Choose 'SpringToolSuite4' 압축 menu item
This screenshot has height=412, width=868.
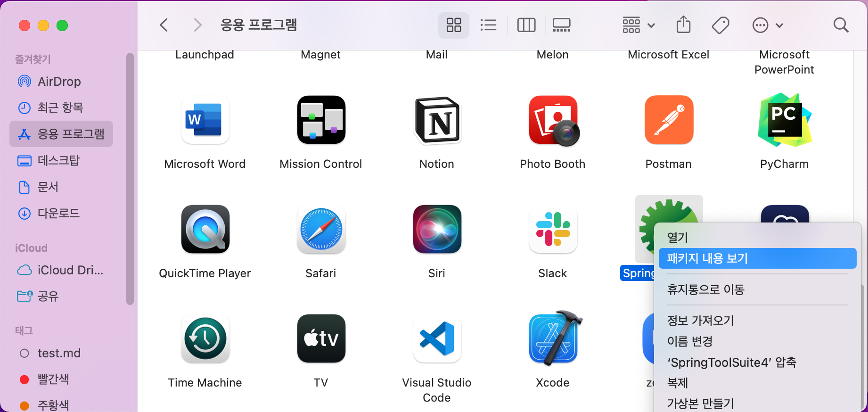coord(757,362)
